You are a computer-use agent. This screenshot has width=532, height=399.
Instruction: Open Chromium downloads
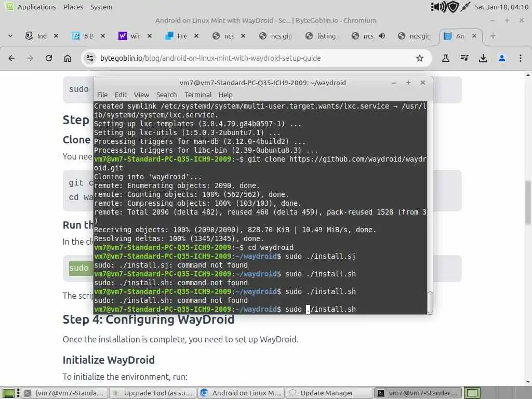483,58
